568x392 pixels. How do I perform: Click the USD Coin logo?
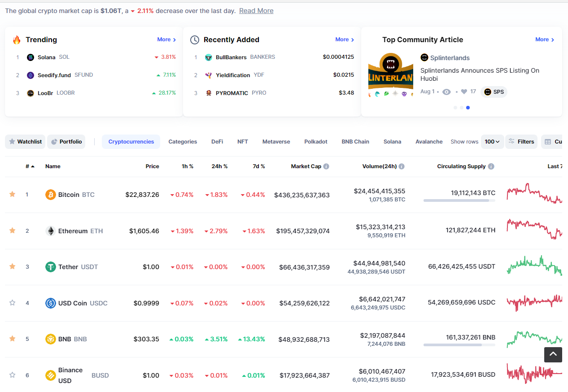point(51,303)
